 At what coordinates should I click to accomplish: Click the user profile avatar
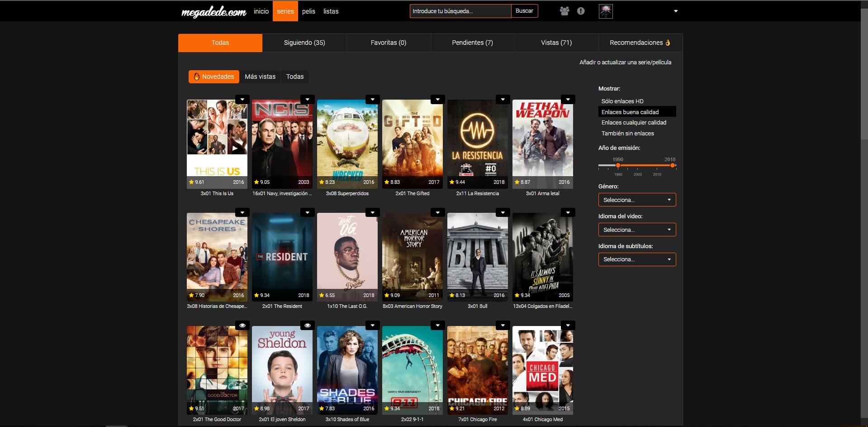coord(606,11)
